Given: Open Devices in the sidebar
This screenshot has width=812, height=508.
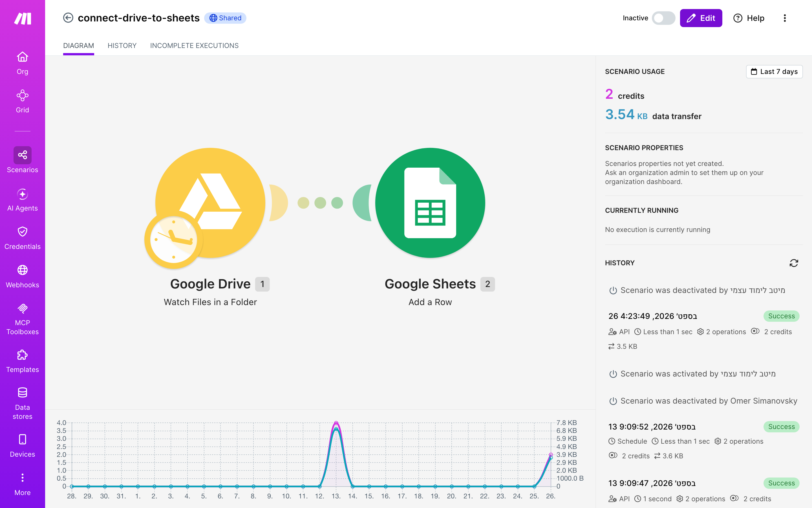Looking at the screenshot, I should click(x=23, y=446).
